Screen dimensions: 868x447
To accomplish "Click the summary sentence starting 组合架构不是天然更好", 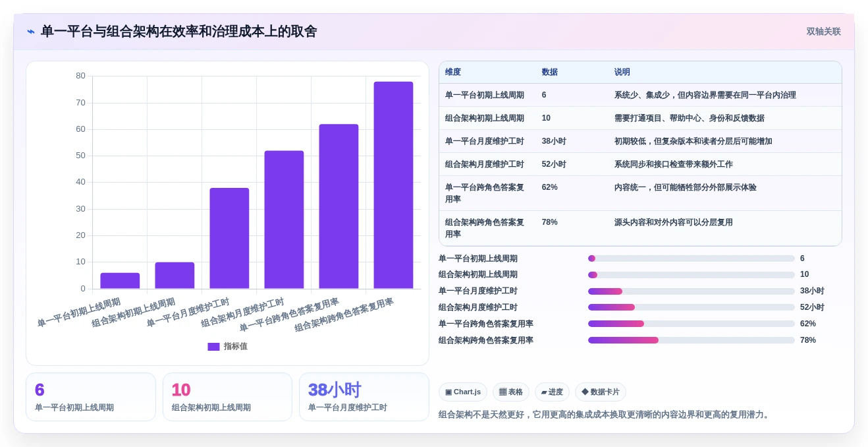I will click(605, 415).
